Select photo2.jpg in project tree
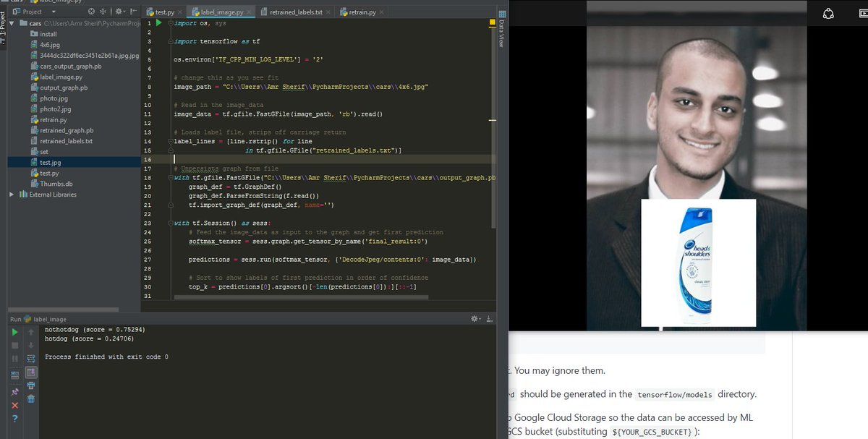This screenshot has width=868, height=439. coord(51,109)
